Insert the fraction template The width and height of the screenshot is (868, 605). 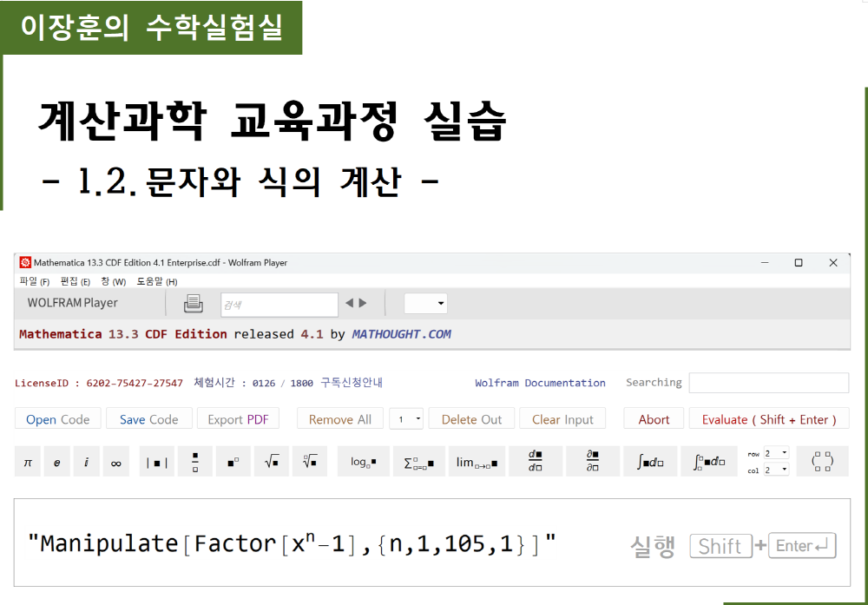[x=194, y=462]
